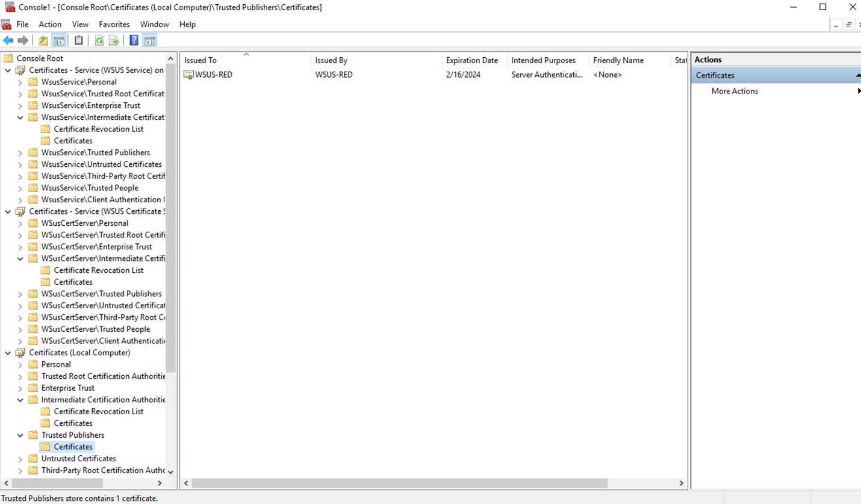The width and height of the screenshot is (861, 504).
Task: Click the Export List toolbar icon
Action: pos(114,40)
